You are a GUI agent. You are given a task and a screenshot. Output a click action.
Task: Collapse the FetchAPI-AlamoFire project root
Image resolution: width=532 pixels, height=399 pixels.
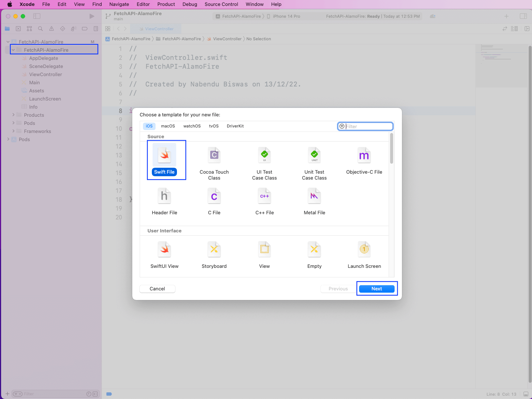point(8,42)
